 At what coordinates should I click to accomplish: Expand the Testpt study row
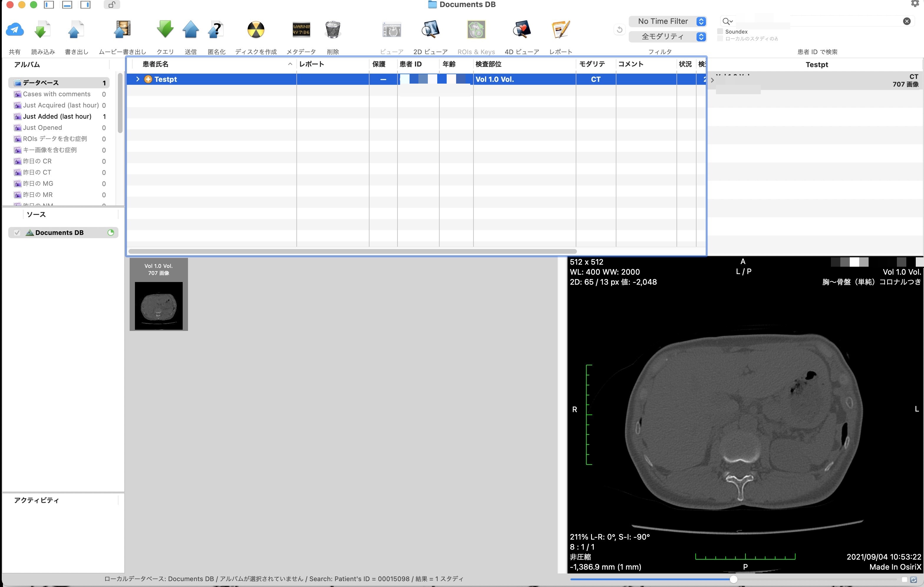[138, 79]
